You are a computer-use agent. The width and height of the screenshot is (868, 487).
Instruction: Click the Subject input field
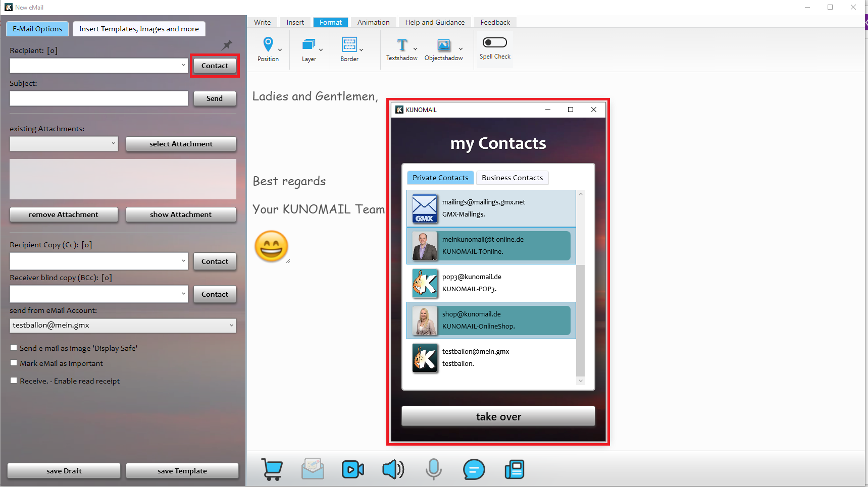[99, 98]
